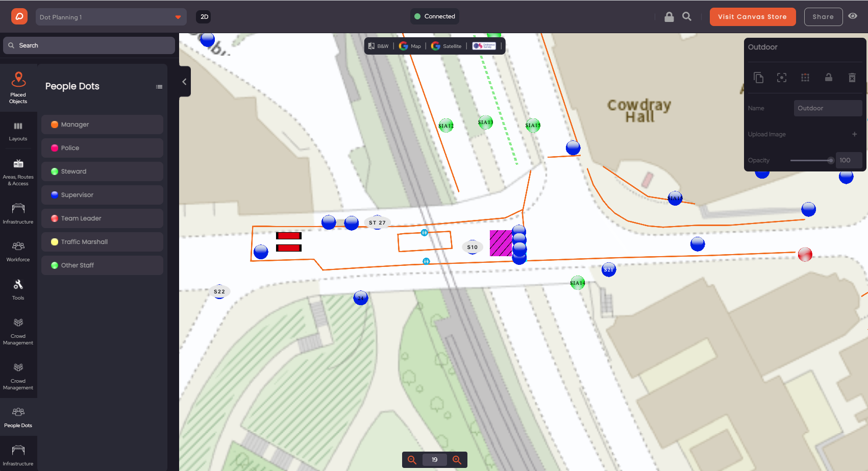Viewport: 868px width, 471px height.
Task: Click the Opacity slider handle
Action: [x=830, y=160]
